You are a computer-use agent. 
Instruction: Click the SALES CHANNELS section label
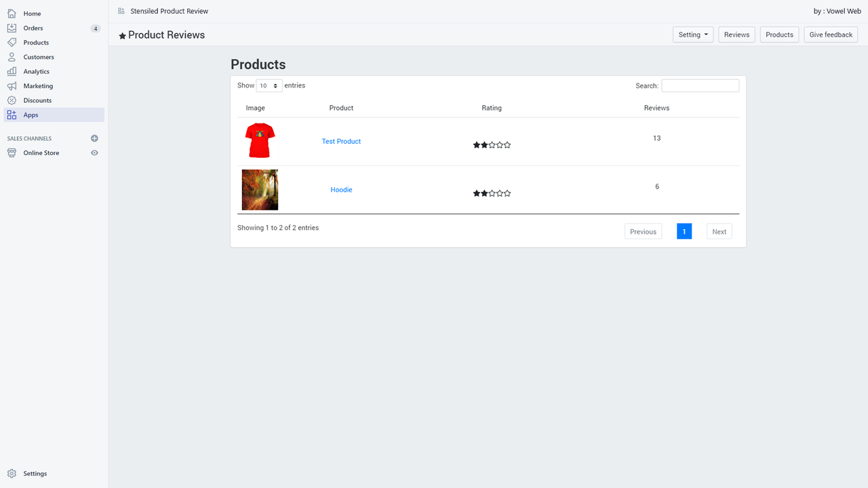point(29,138)
